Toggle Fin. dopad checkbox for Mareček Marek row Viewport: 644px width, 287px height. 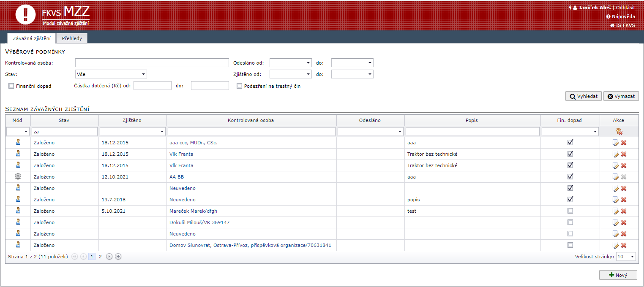[570, 211]
